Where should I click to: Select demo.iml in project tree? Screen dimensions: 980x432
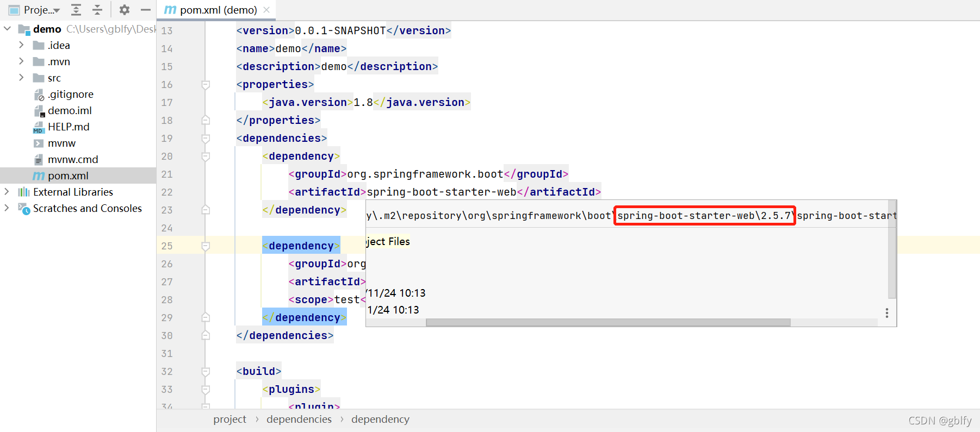coord(70,110)
